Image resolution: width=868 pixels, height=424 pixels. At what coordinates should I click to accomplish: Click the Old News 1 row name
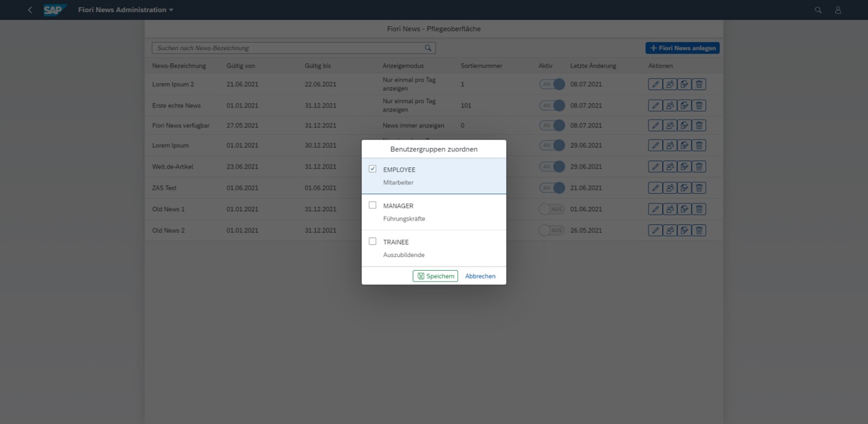coord(168,209)
